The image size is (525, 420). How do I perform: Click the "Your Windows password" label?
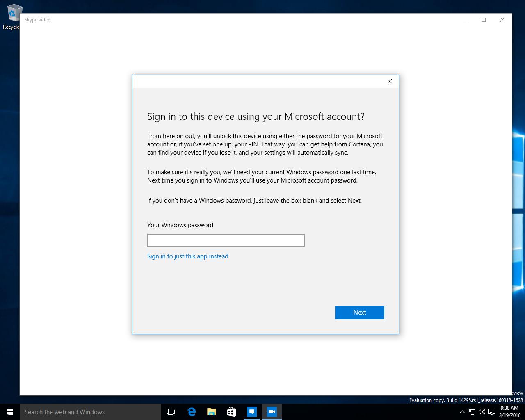(x=180, y=225)
